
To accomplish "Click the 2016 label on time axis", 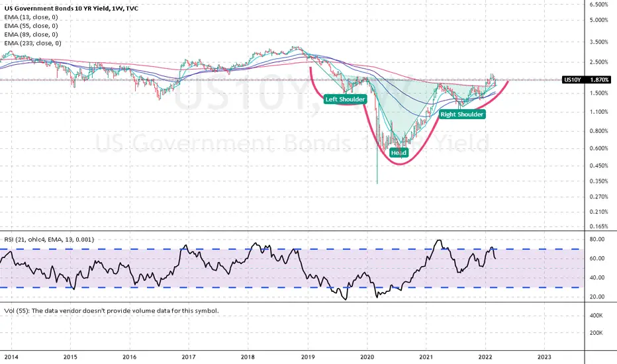I will 130,357.
